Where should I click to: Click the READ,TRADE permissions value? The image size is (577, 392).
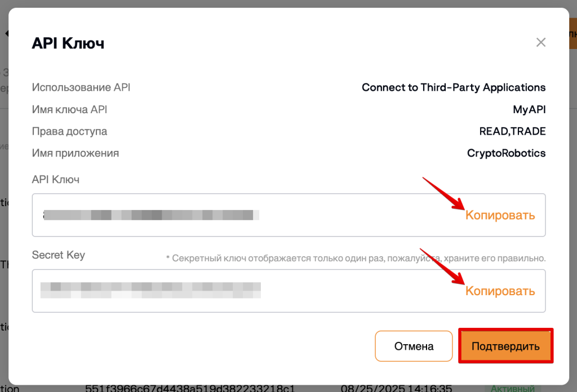512,131
